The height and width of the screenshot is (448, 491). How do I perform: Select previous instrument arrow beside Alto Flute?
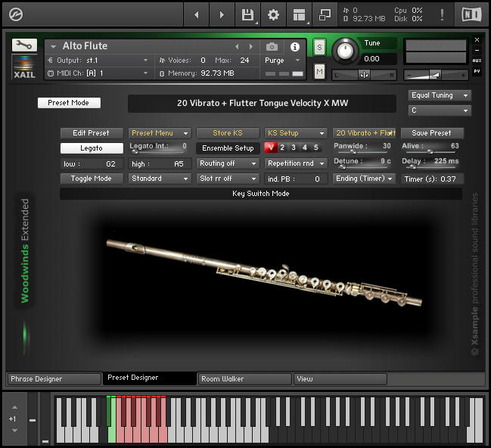point(237,47)
